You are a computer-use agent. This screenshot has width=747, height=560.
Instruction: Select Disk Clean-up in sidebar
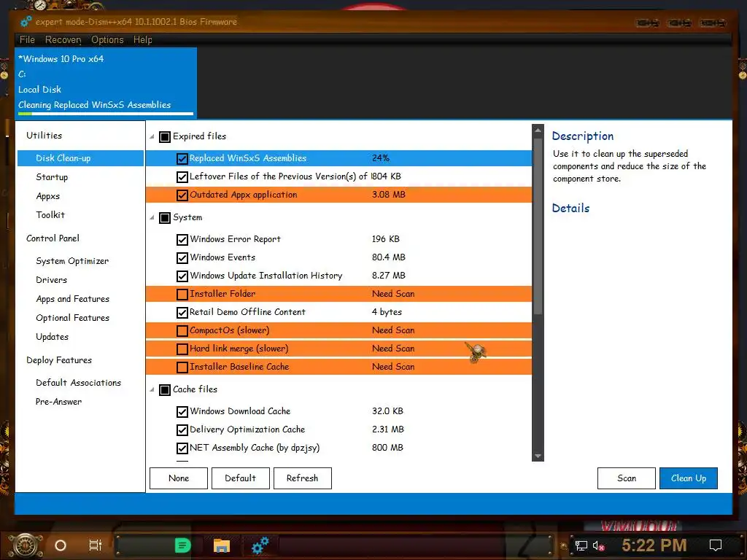[80, 158]
